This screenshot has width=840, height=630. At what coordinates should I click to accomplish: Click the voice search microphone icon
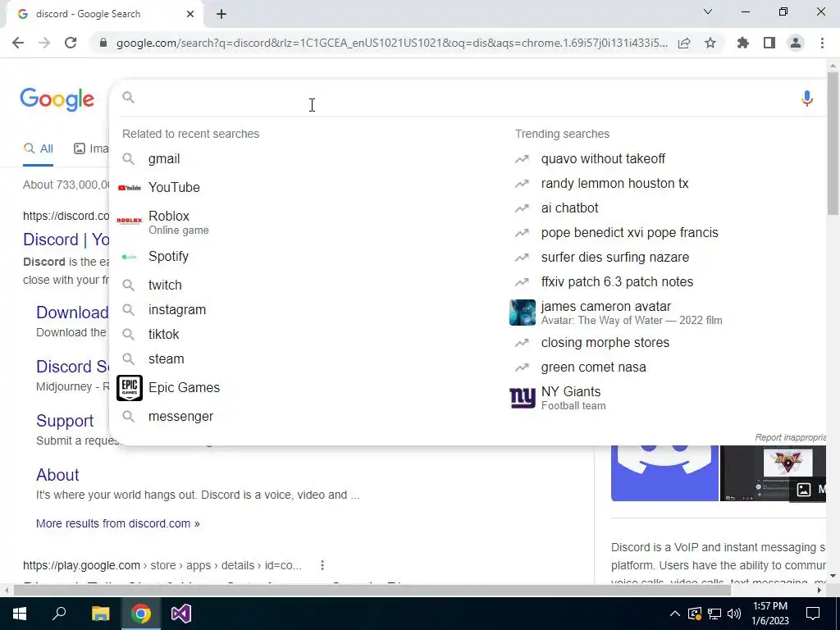pyautogui.click(x=807, y=98)
